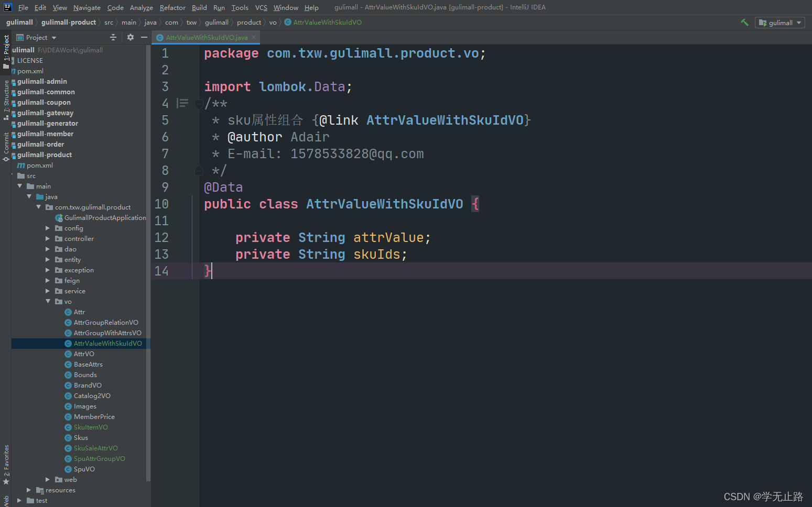Expand the entity package
812x507 pixels.
[48, 259]
